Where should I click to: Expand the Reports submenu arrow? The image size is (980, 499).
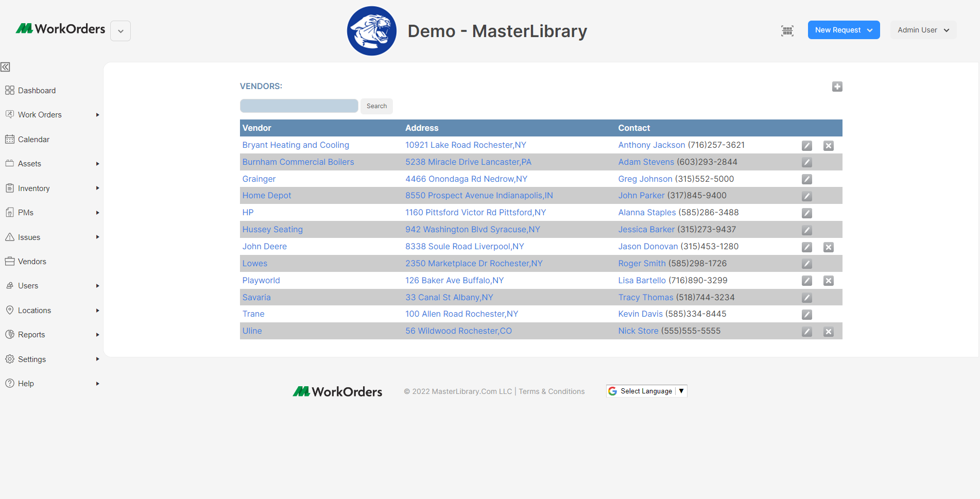[x=97, y=335]
